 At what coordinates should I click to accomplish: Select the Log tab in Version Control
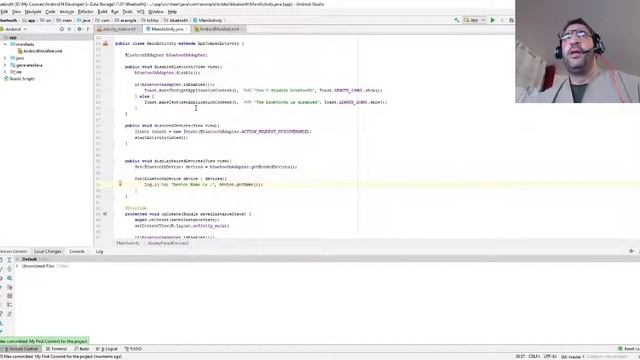click(100, 252)
